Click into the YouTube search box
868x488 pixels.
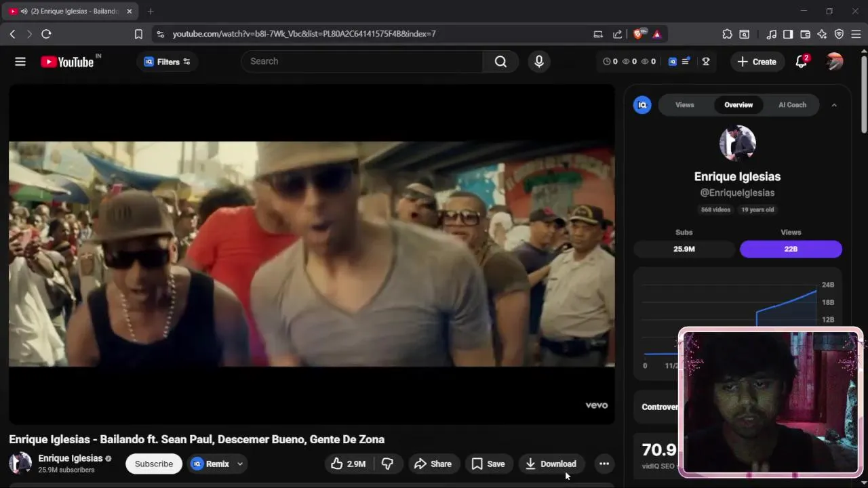pyautogui.click(x=361, y=61)
